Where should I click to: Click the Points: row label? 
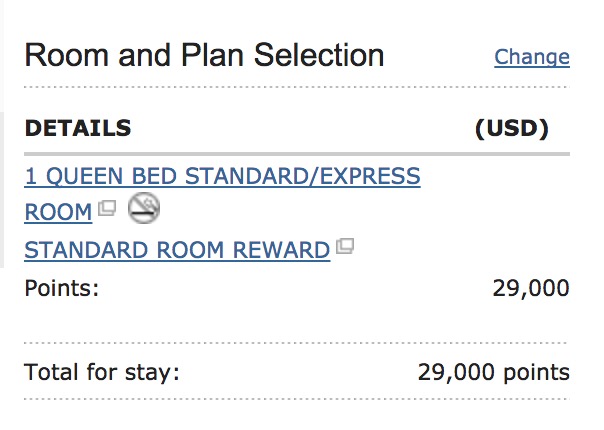tap(62, 289)
